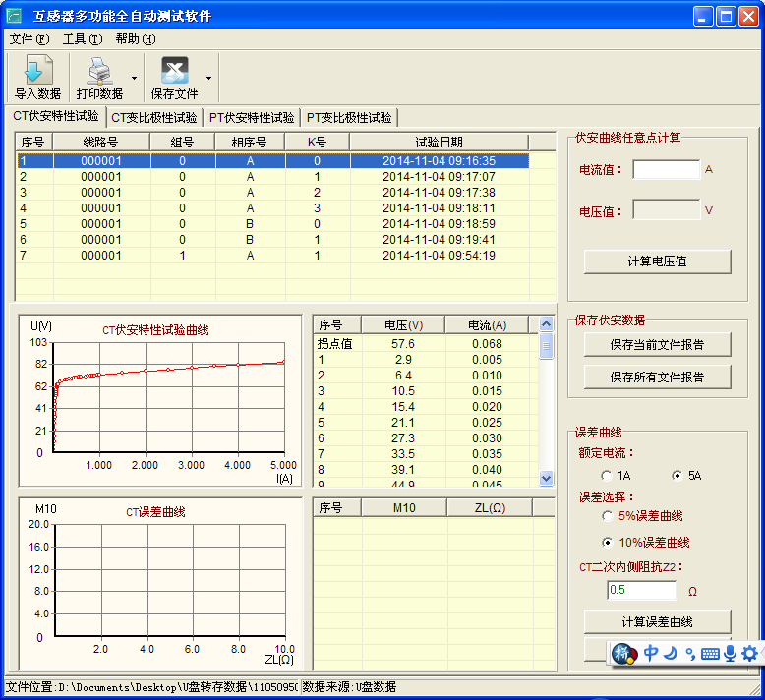Click the 相序号 column header

point(250,142)
